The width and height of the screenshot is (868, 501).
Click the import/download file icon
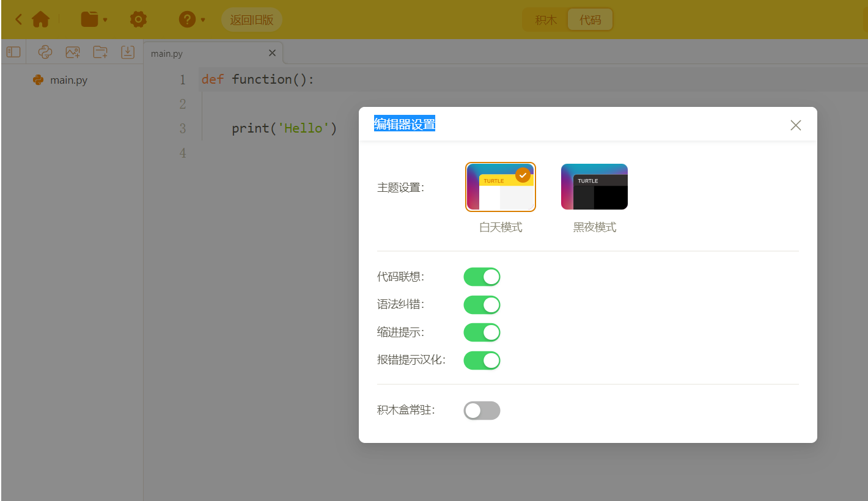pos(127,53)
